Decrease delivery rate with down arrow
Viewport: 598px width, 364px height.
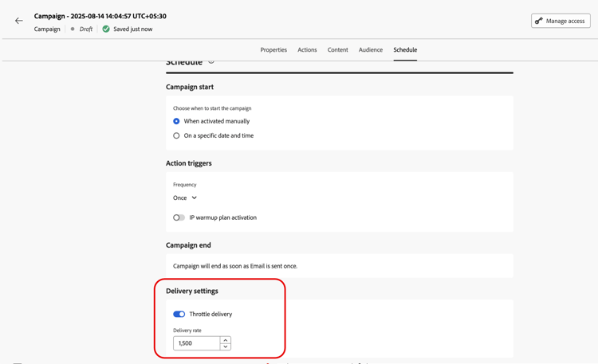226,346
